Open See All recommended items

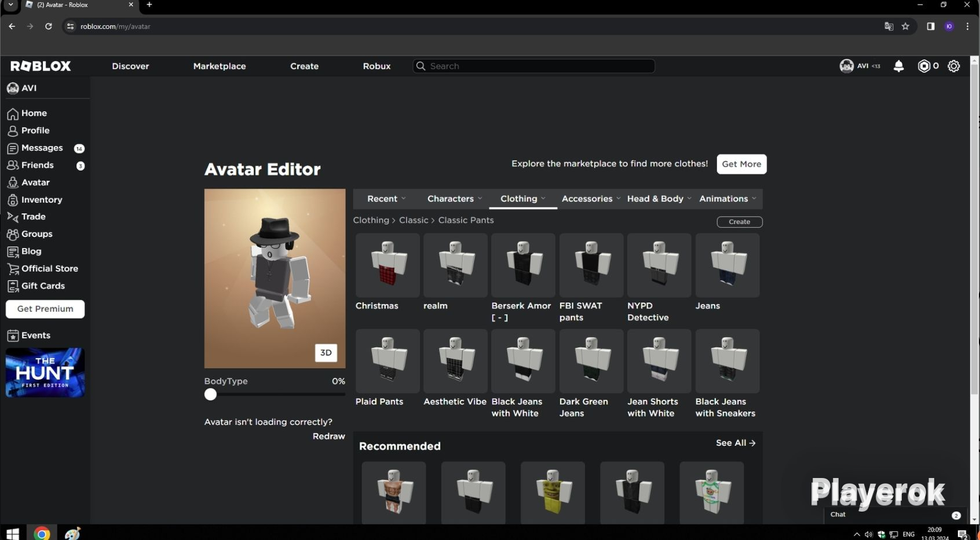(736, 443)
